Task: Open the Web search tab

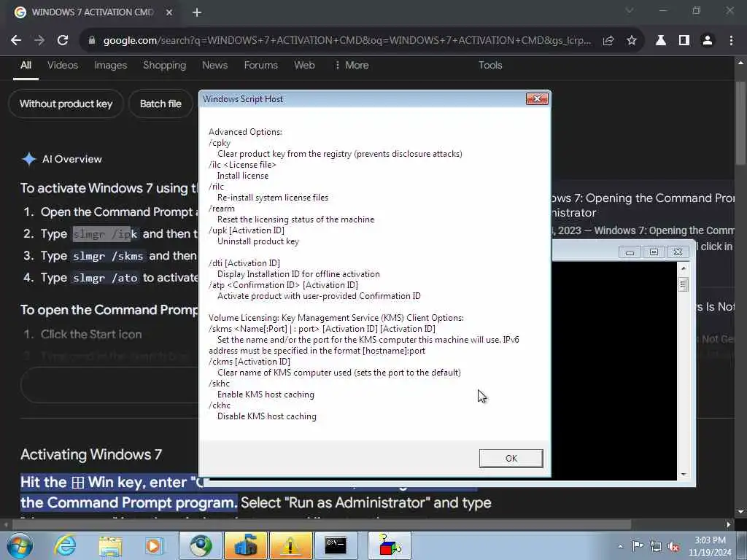Action: point(304,65)
